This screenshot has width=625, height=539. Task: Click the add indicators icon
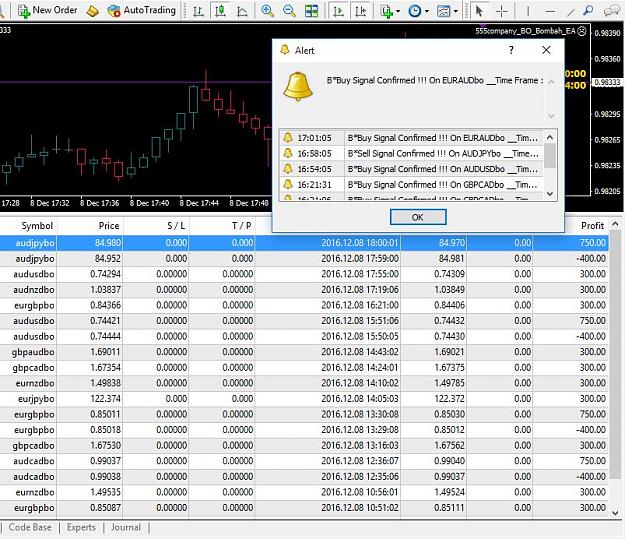(x=386, y=11)
